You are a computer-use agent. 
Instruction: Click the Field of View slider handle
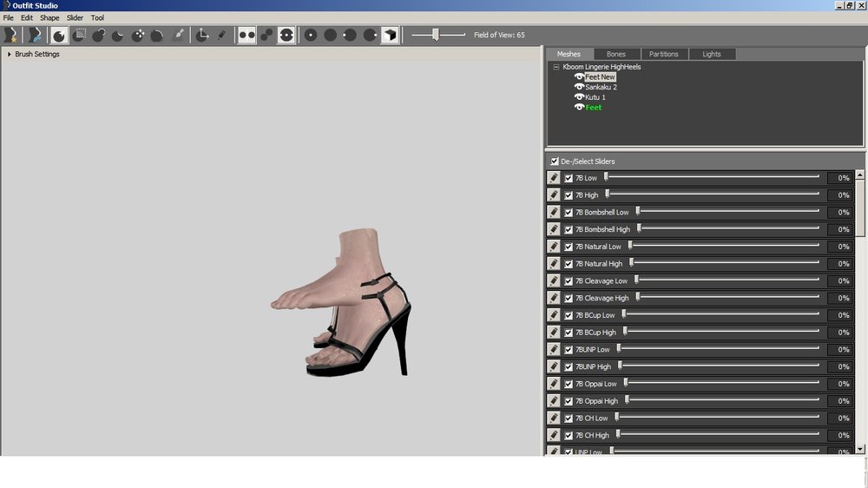pos(436,35)
